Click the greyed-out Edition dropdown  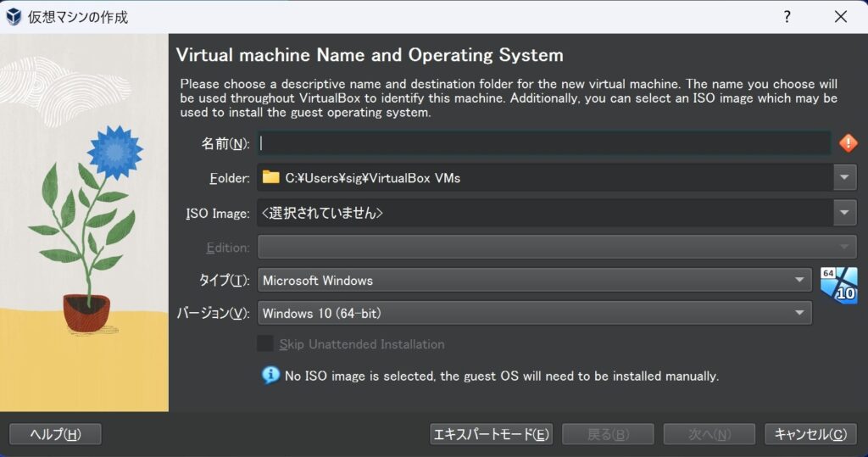[x=557, y=248]
